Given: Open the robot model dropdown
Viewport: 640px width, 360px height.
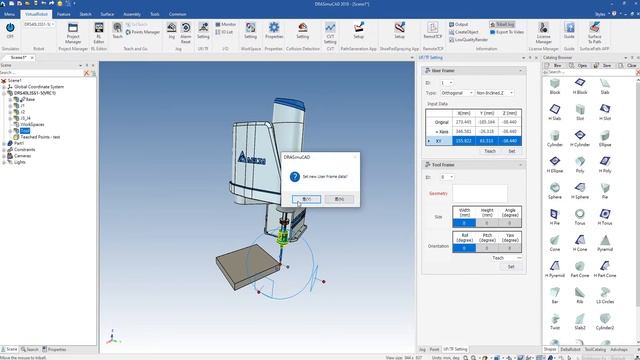Looking at the screenshot, I should tap(53, 24).
